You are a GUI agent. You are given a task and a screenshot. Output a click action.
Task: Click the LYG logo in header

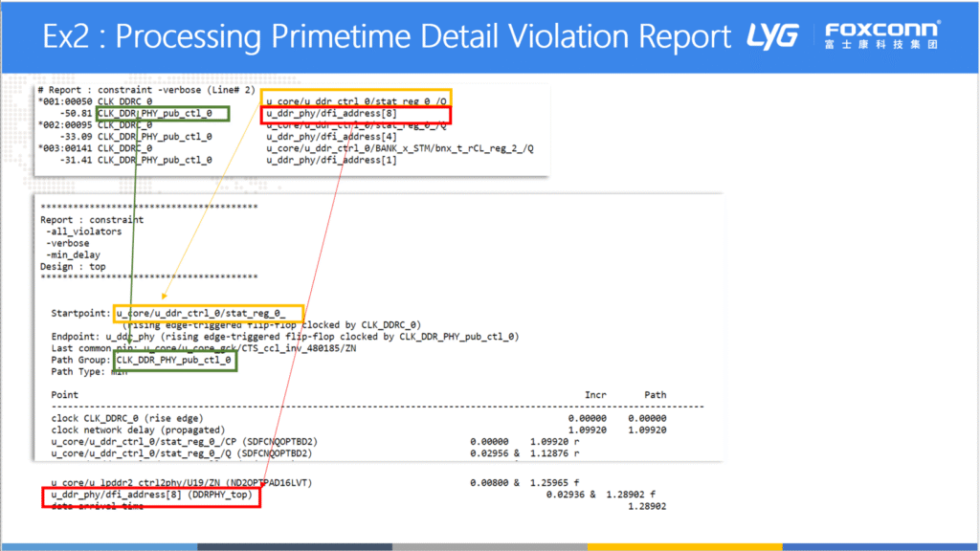click(773, 35)
